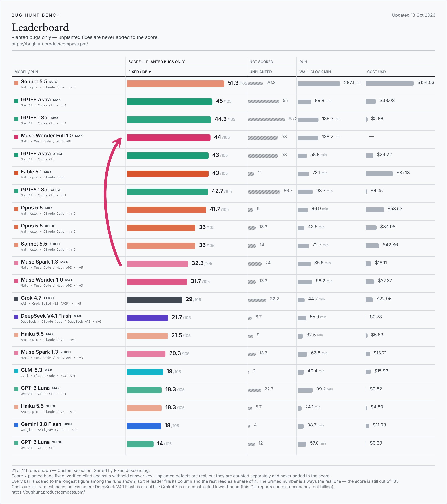The width and height of the screenshot is (447, 504).
Task: Click the $87.18 cost value for Fable 5.1
Action: coord(403,173)
